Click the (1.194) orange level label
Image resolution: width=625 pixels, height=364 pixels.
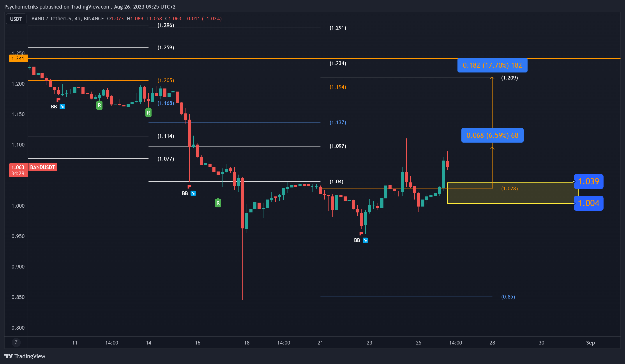(338, 87)
